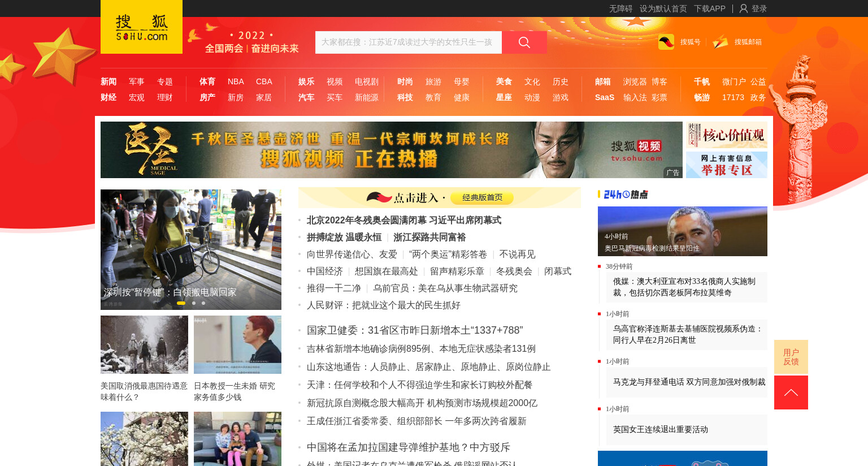
Task: Open 山东这地通告 article link
Action: (429, 367)
